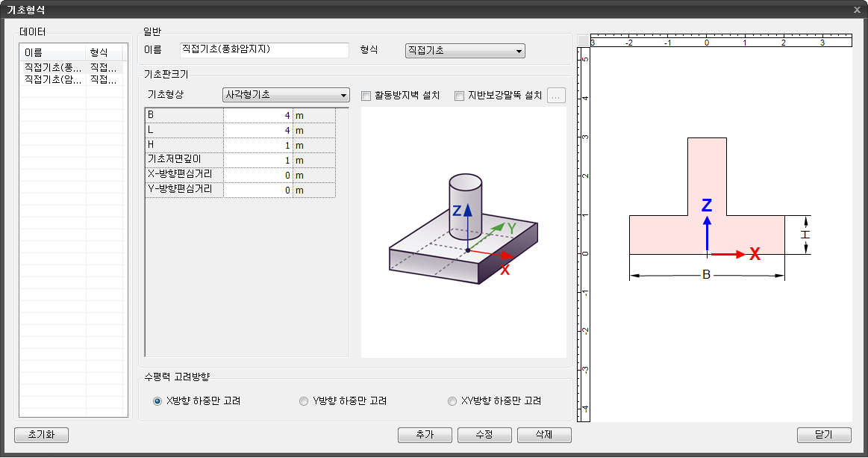Click the 이름 text field
The image size is (868, 458).
(x=265, y=50)
